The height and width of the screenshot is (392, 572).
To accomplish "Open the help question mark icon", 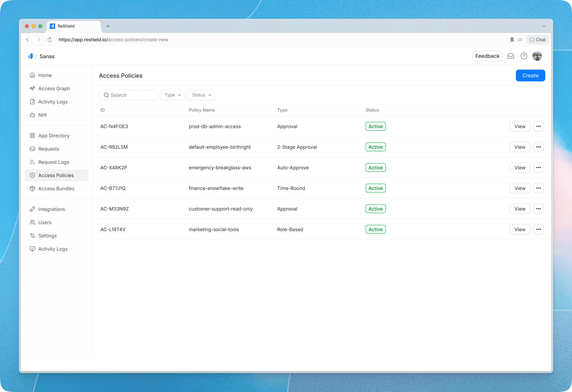I will 524,56.
